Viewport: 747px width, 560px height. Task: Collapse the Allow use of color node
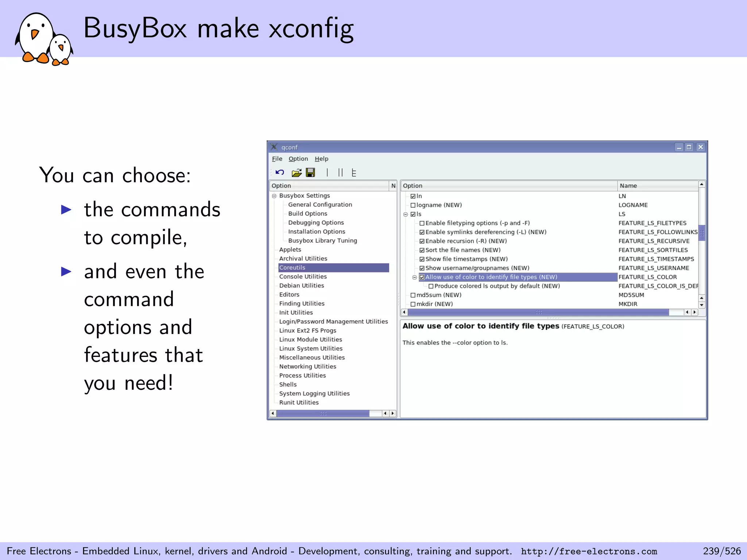click(x=414, y=277)
